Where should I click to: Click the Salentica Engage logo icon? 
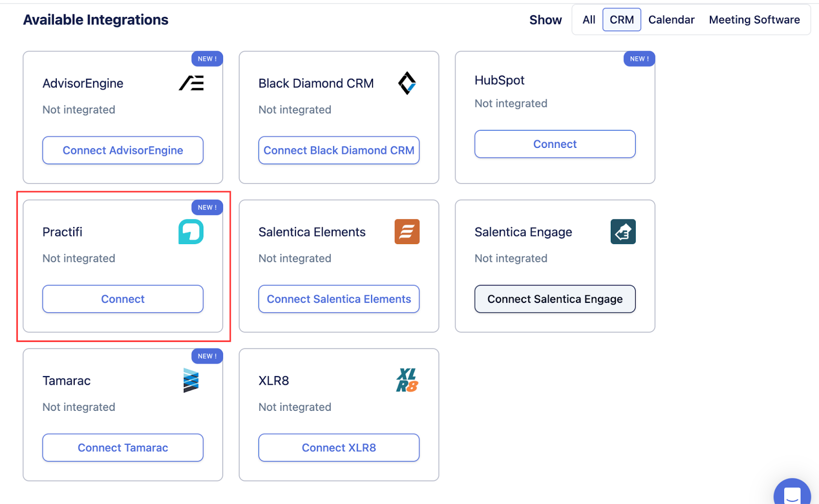click(x=623, y=232)
